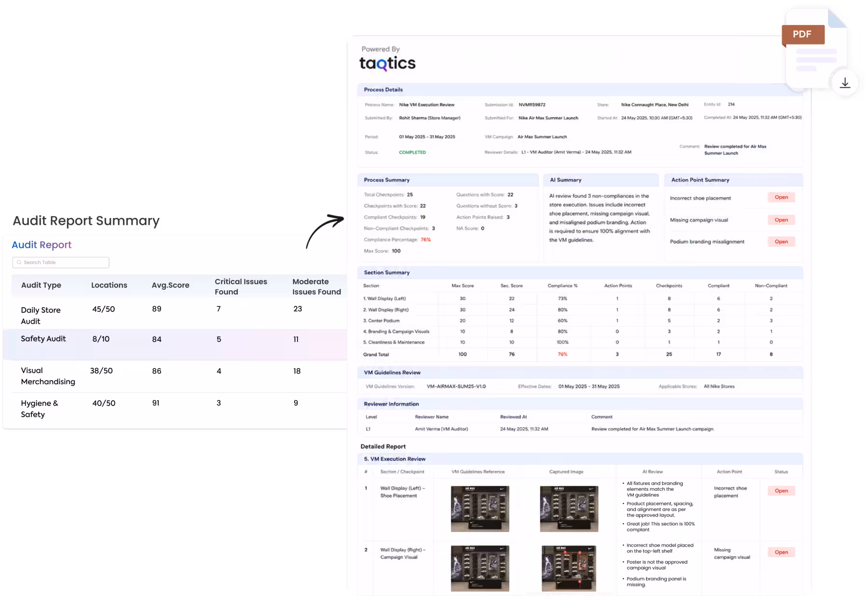The width and height of the screenshot is (868, 596).
Task: Select the Safety Audit row
Action: 175,344
